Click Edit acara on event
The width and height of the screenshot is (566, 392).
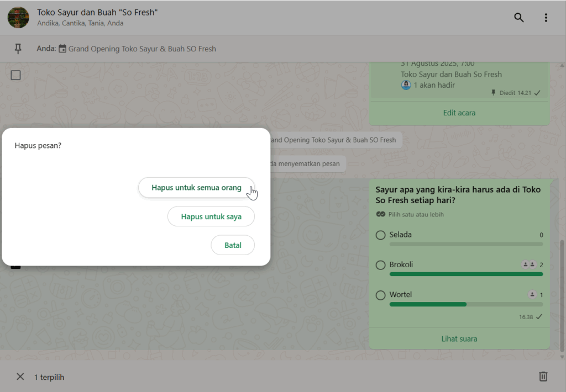tap(459, 113)
